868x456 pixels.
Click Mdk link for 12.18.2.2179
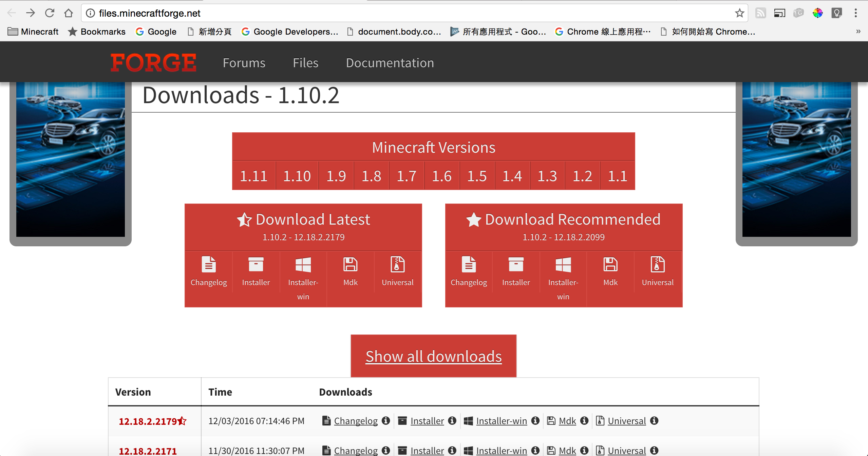click(x=567, y=421)
